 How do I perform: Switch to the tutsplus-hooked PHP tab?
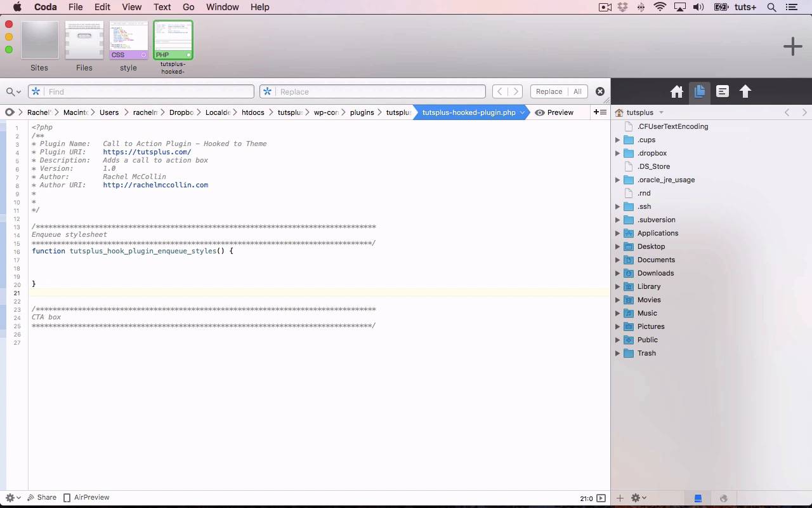(x=173, y=40)
